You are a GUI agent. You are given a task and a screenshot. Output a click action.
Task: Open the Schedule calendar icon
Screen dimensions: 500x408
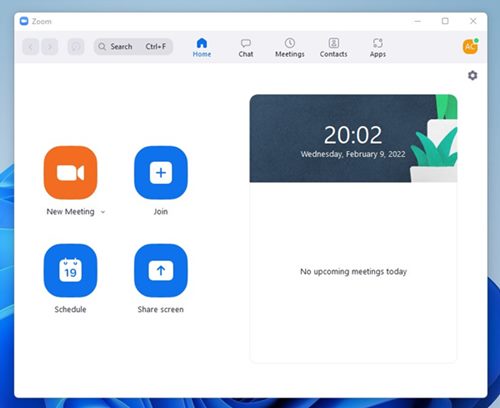70,270
